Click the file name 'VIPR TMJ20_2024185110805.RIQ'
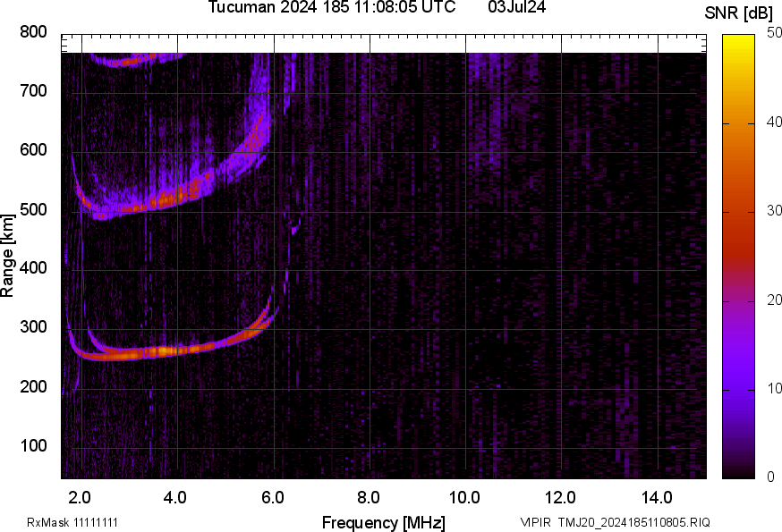This screenshot has width=782, height=532. click(615, 522)
